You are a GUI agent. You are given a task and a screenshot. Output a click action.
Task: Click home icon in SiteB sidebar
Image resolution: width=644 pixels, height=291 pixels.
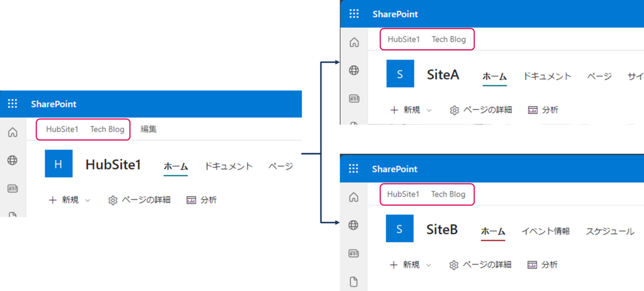(354, 197)
